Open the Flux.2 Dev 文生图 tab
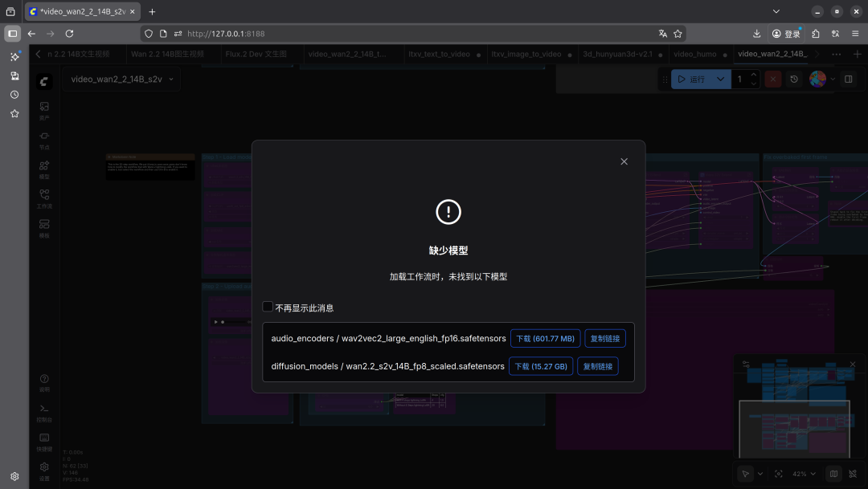The image size is (868, 489). 255,54
